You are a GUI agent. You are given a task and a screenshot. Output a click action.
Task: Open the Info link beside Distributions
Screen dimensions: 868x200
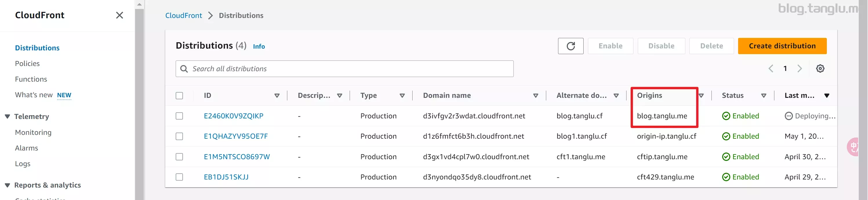[x=259, y=47]
